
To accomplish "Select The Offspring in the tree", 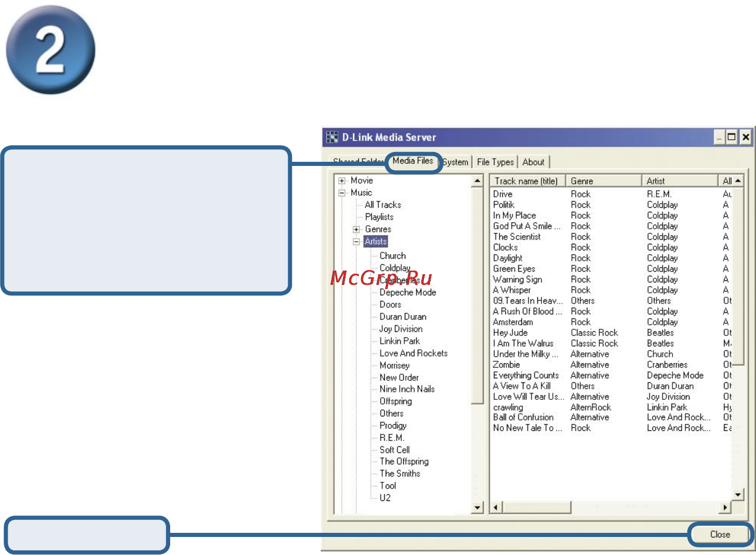I will click(x=404, y=462).
